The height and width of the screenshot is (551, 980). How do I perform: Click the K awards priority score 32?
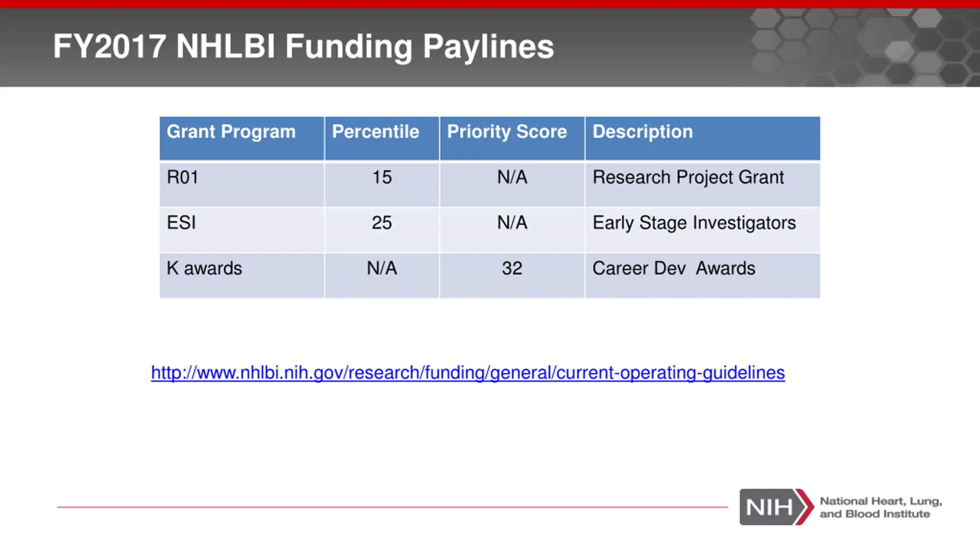pyautogui.click(x=512, y=276)
